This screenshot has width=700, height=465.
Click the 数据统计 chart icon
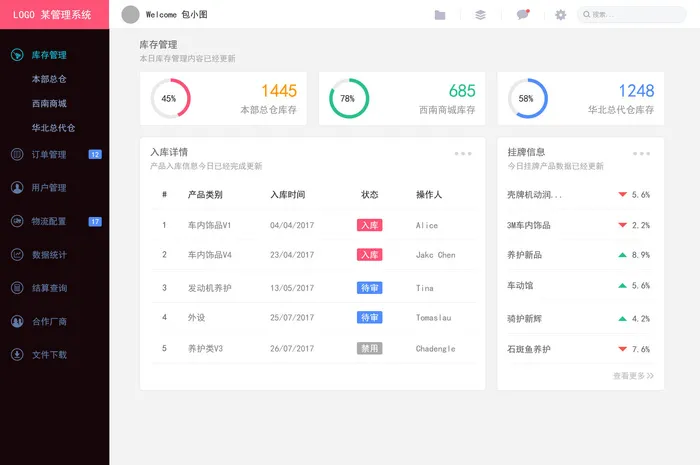pyautogui.click(x=17, y=254)
